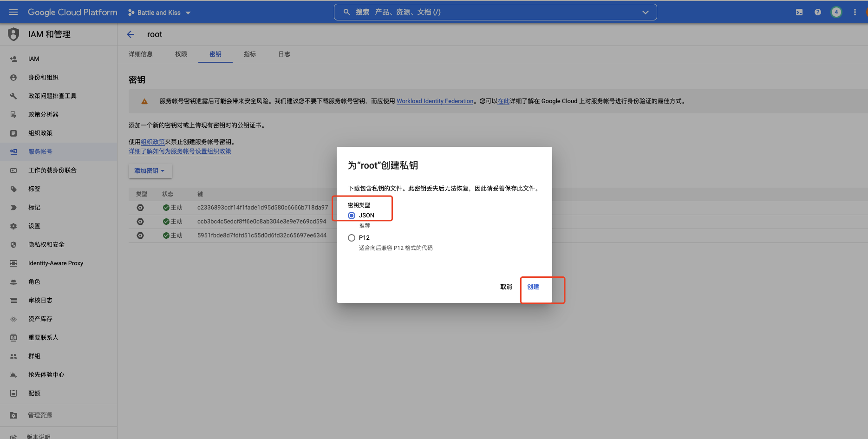Open the Battle and Kiss project selector
The height and width of the screenshot is (439, 868).
(x=159, y=13)
